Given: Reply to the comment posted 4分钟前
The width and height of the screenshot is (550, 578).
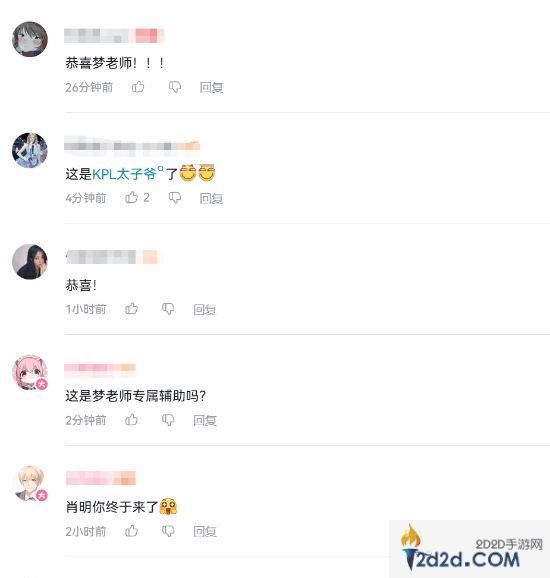Looking at the screenshot, I should [211, 198].
